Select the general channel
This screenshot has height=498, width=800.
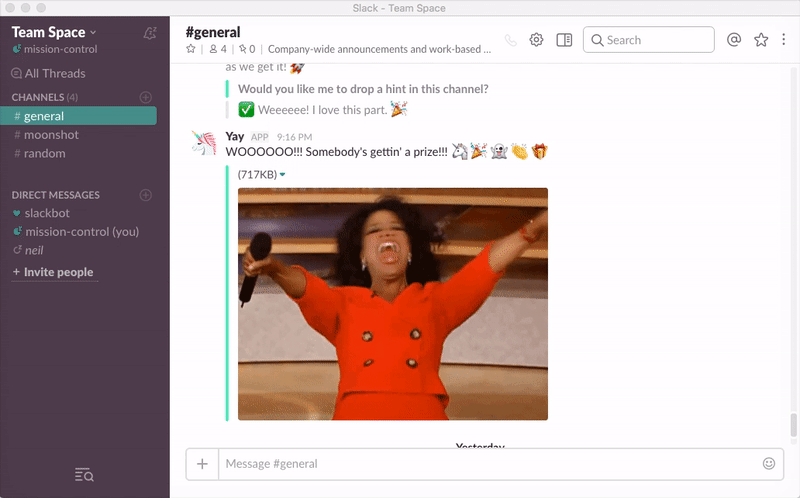(79, 116)
